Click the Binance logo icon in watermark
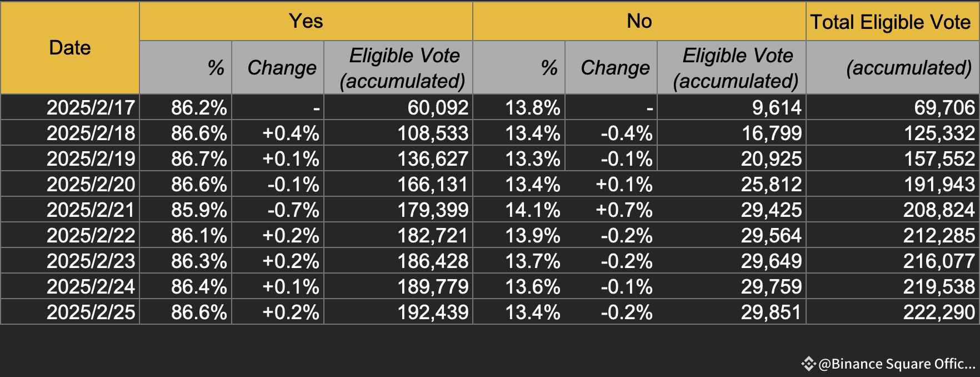The height and width of the screenshot is (377, 980). click(808, 364)
